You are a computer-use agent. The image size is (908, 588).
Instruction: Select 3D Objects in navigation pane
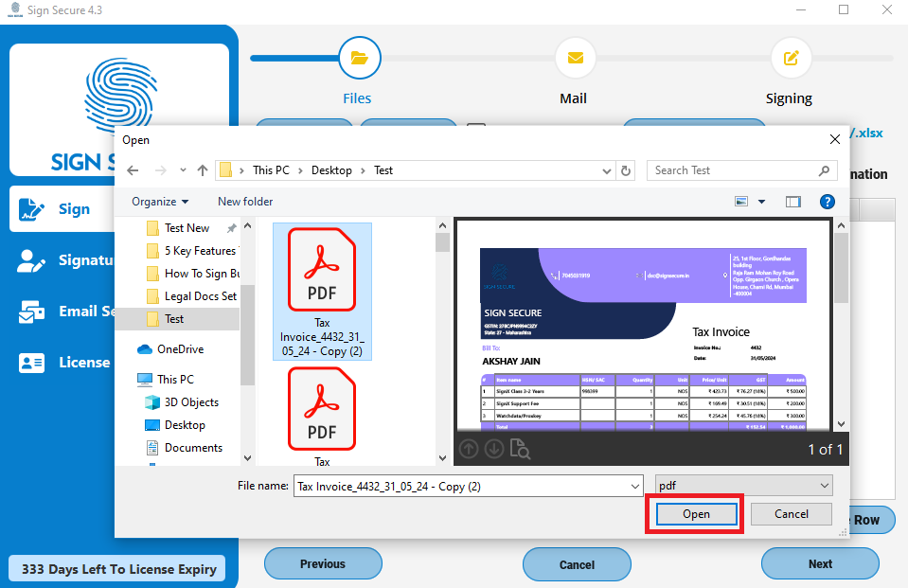pos(182,402)
